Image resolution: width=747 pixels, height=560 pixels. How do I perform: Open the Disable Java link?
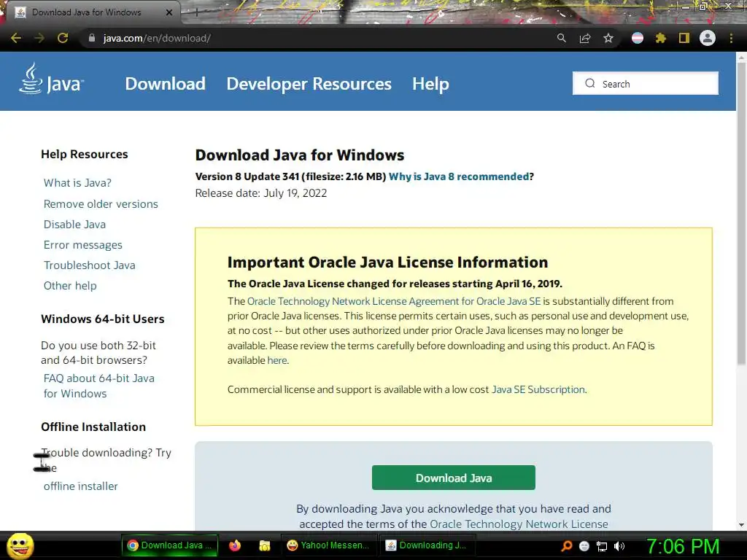click(x=75, y=225)
